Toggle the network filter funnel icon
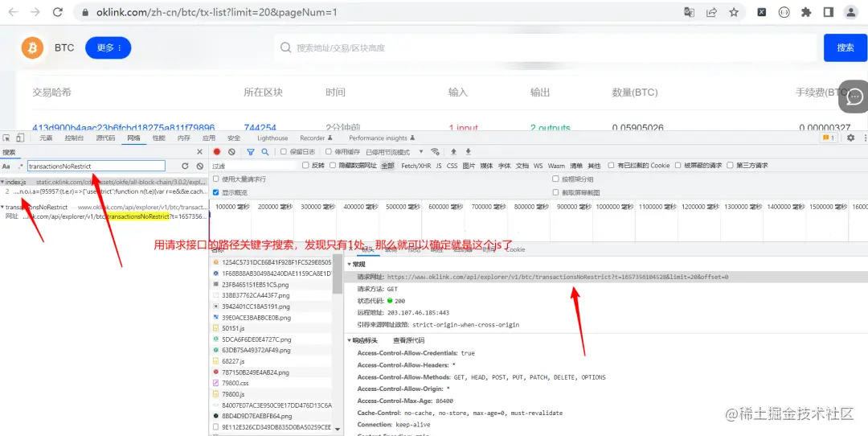 coord(250,152)
